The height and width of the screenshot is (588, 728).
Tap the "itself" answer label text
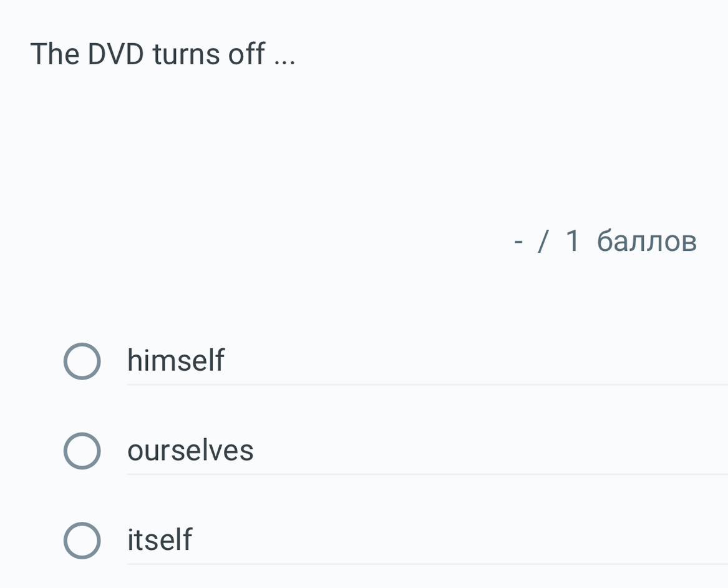click(x=160, y=540)
